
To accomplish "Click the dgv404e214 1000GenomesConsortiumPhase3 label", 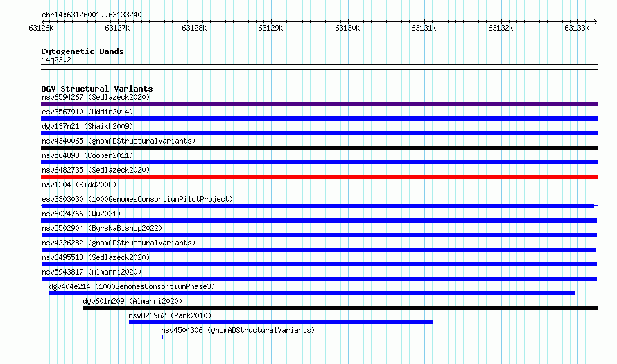I will [132, 286].
